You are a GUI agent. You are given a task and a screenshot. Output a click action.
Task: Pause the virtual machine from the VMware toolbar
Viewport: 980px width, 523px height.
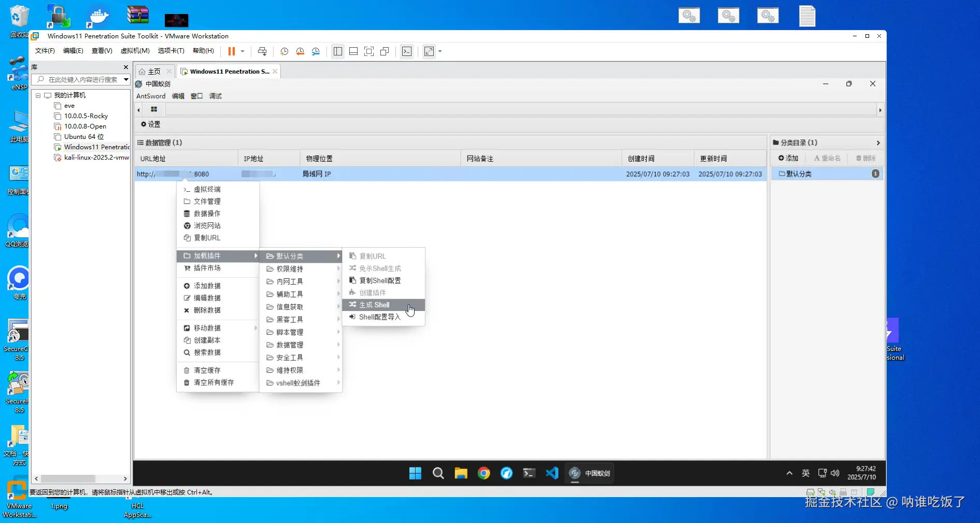coord(231,51)
